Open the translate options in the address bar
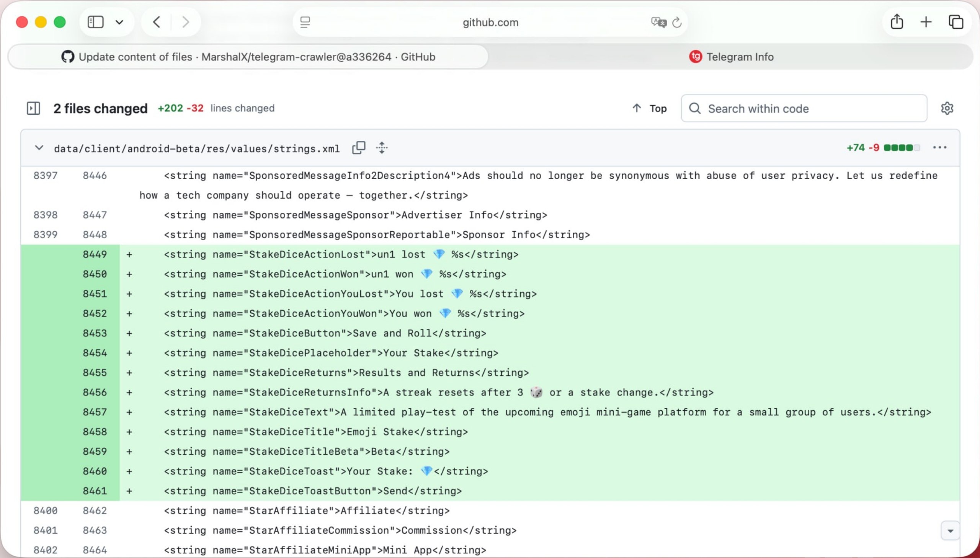This screenshot has height=558, width=980. click(659, 22)
